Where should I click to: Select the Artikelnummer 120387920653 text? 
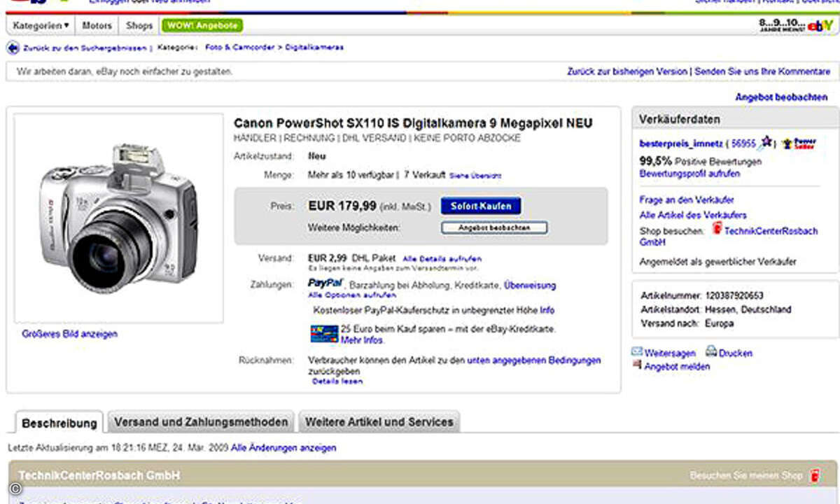[x=702, y=295]
